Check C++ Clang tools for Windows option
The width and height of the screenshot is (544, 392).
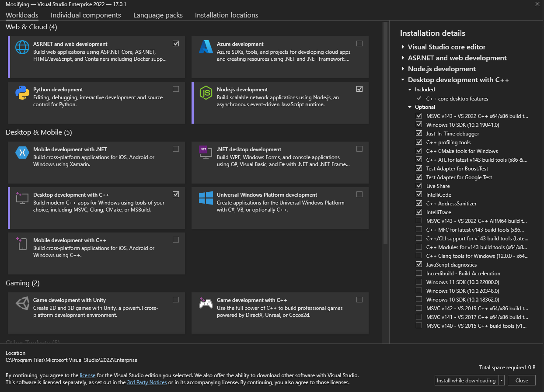(x=419, y=256)
